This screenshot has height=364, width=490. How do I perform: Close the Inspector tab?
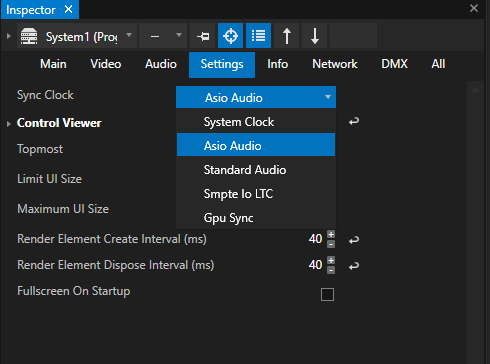point(68,9)
